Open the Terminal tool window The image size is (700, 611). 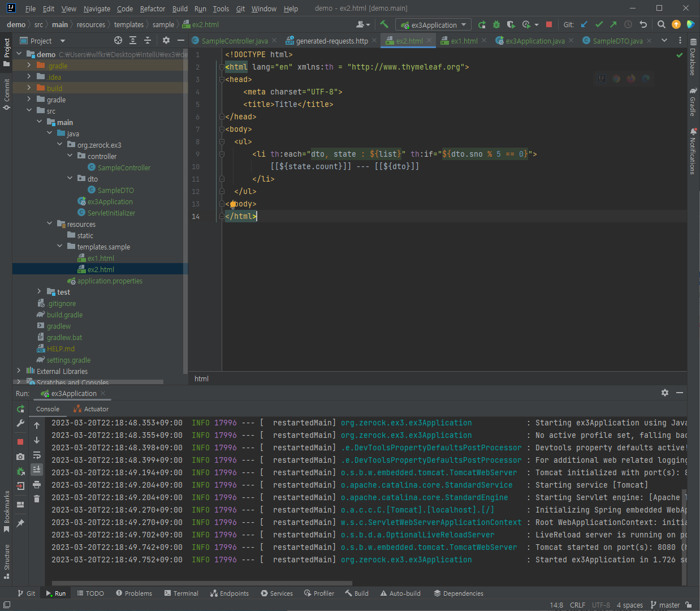182,593
